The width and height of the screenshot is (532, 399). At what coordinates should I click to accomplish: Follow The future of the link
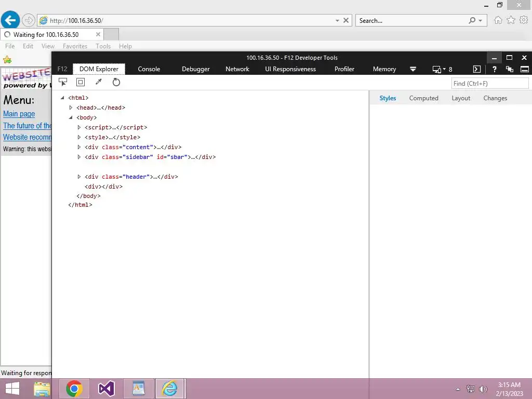27,126
